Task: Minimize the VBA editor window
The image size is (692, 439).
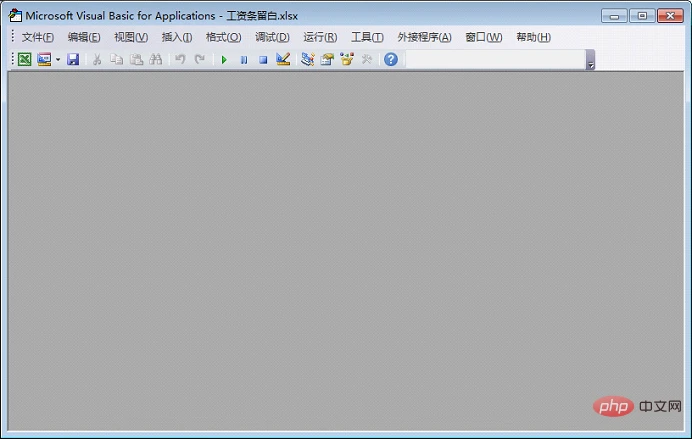Action: pos(614,16)
